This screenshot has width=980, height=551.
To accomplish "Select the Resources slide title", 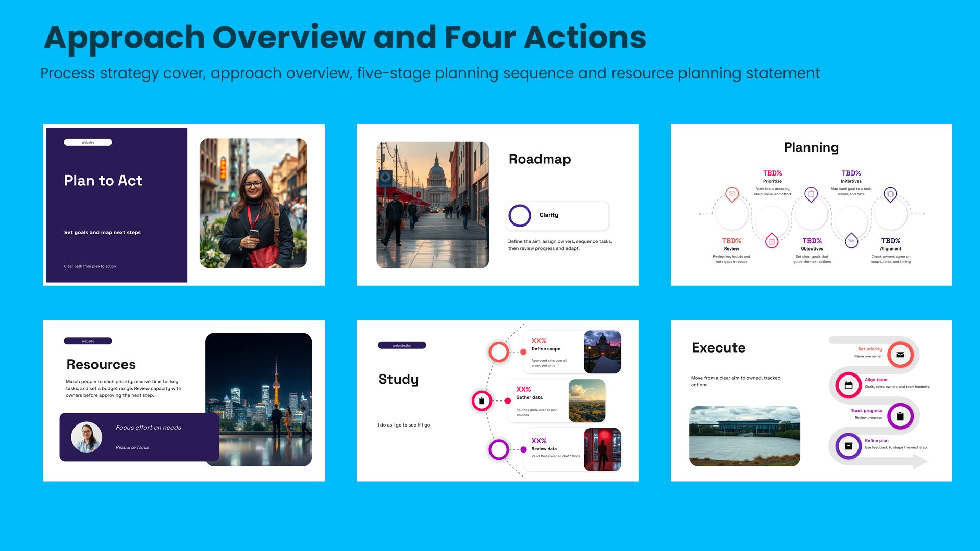I will point(101,364).
